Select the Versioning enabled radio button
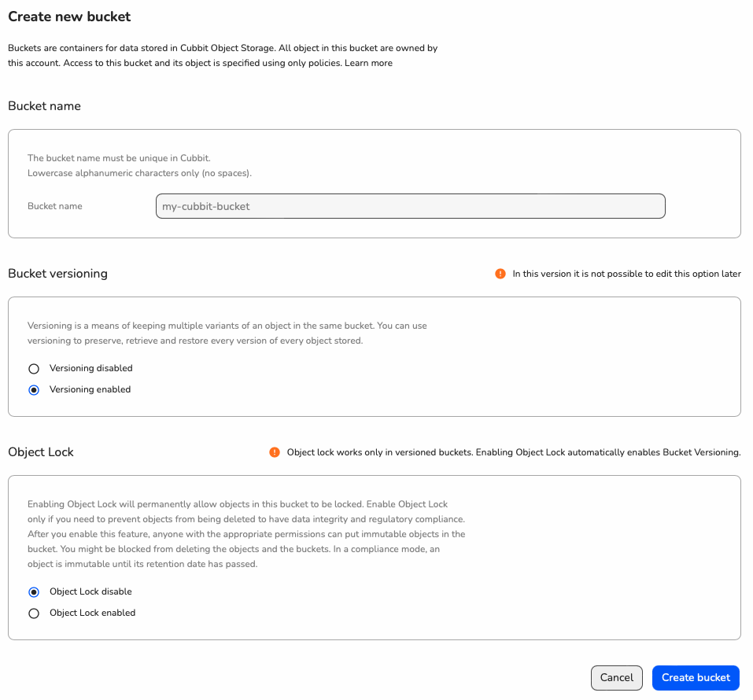The height and width of the screenshot is (700, 753). coord(34,390)
